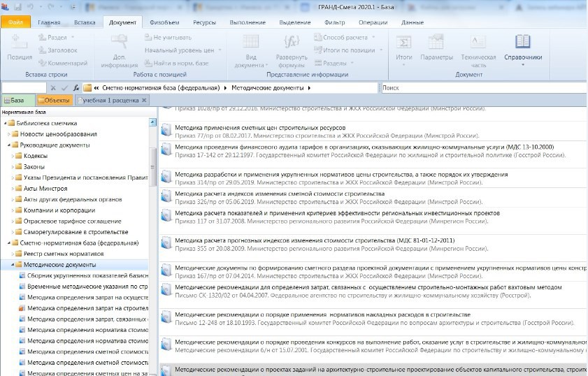Viewport: 588px width, 376px height.
Task: Open the Файл menu
Action: 15,22
